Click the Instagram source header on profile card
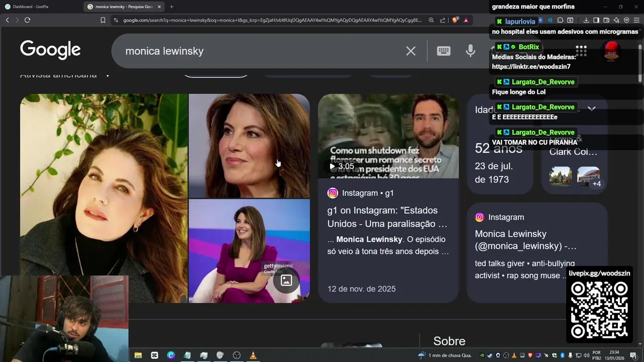This screenshot has height=362, width=644. pyautogui.click(x=500, y=217)
